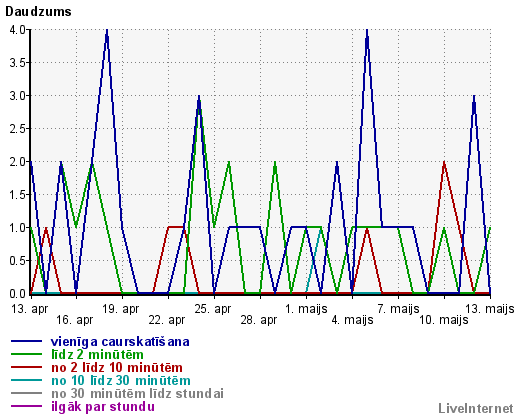Click the '22. apr' date label
Screen dimensions: 520x418
(x=167, y=320)
